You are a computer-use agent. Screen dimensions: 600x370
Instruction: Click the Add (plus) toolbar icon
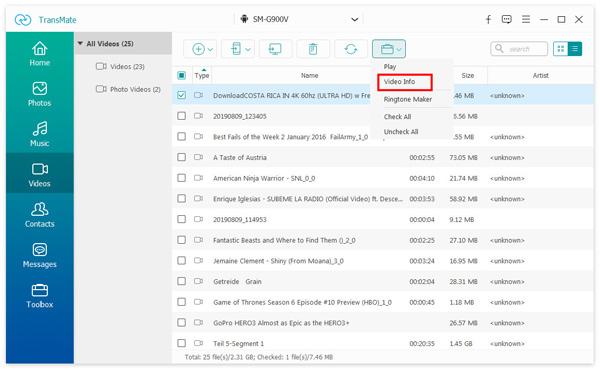[x=198, y=49]
